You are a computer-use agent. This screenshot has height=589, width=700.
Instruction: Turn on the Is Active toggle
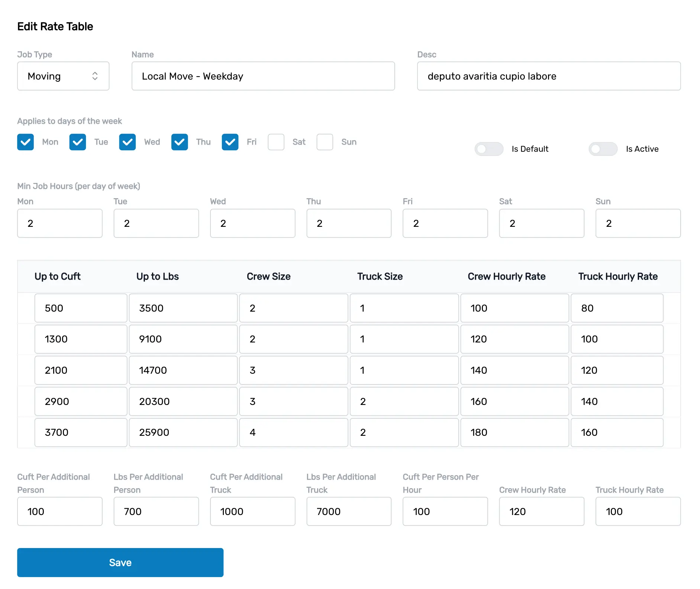click(602, 149)
